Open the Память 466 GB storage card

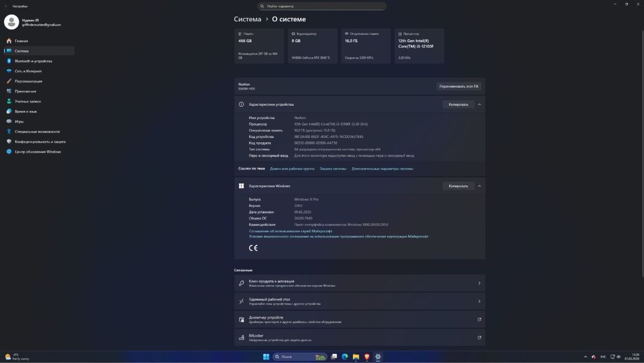tap(259, 46)
